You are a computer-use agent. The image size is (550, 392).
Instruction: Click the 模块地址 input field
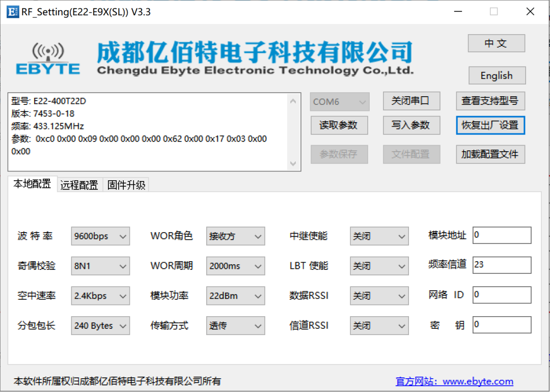[502, 235]
